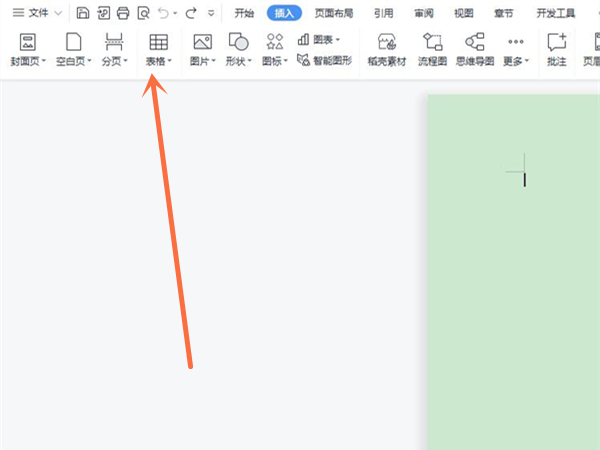Image resolution: width=600 pixels, height=450 pixels.
Task: Add a 批注 comment
Action: coord(557,50)
